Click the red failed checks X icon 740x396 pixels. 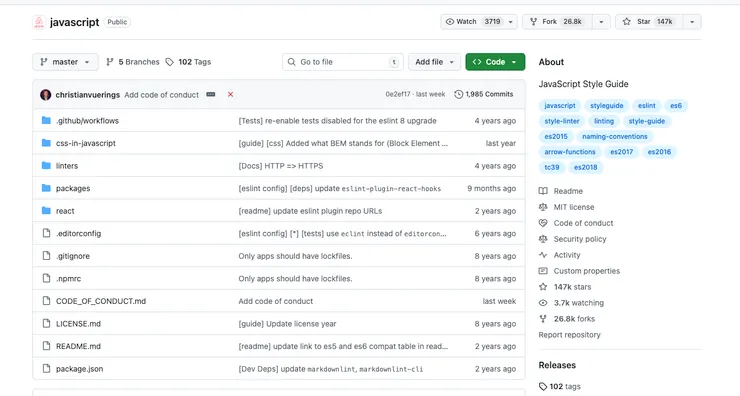point(230,94)
